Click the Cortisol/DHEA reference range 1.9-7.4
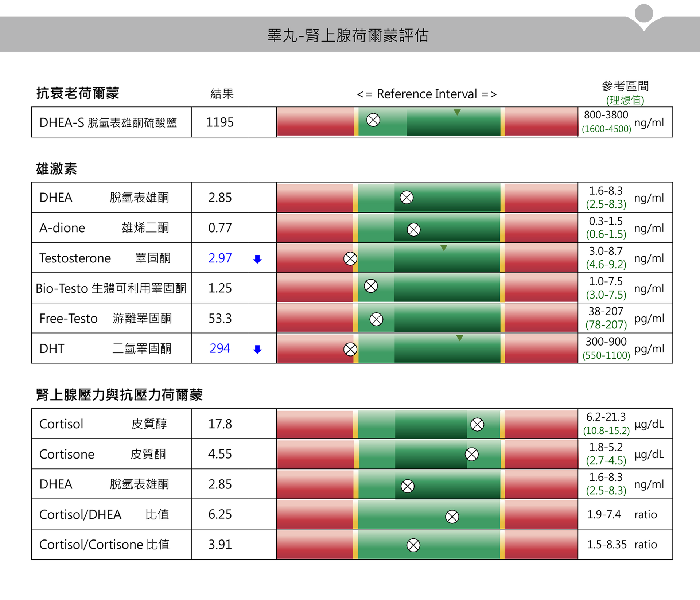The image size is (700, 600). coord(604,514)
